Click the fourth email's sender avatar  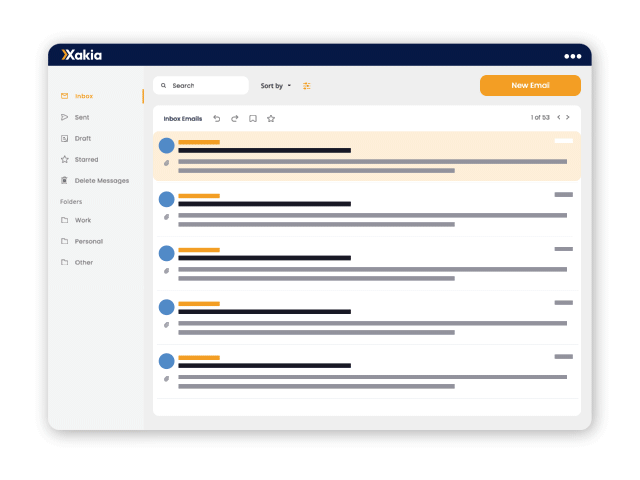167,307
